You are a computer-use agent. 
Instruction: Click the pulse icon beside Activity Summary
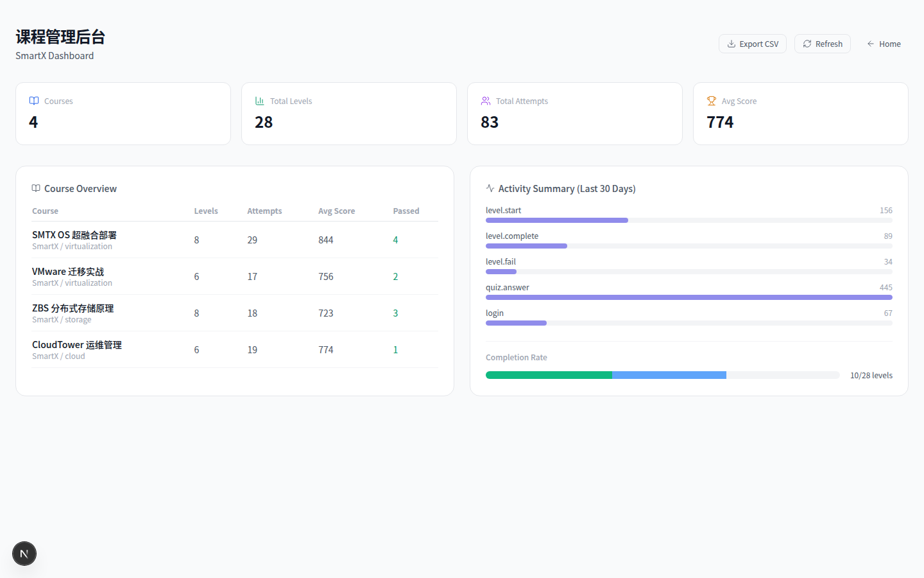[490, 188]
